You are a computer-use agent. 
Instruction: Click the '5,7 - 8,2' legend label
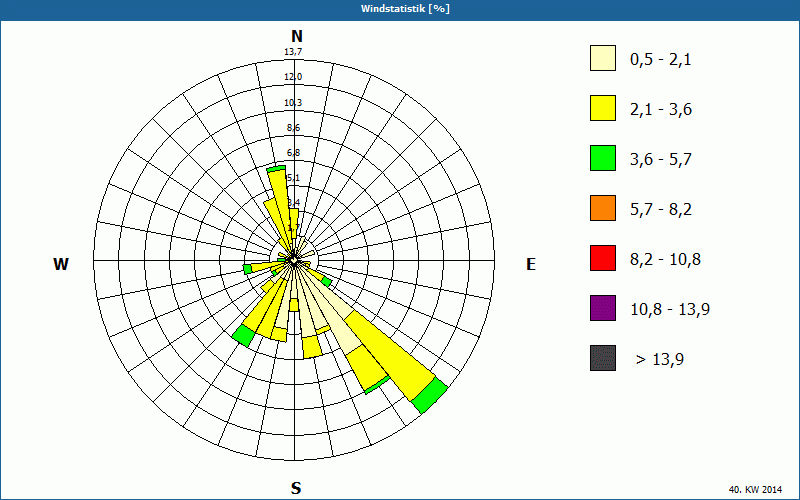tap(661, 210)
